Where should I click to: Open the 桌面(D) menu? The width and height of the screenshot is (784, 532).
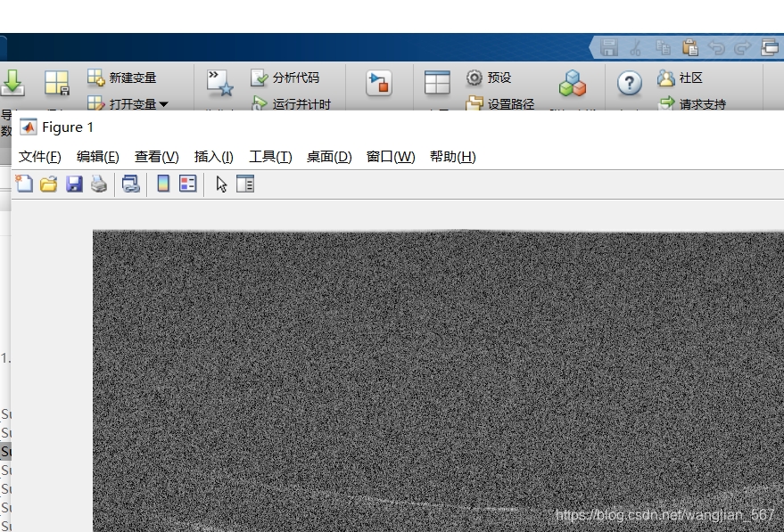pos(329,157)
